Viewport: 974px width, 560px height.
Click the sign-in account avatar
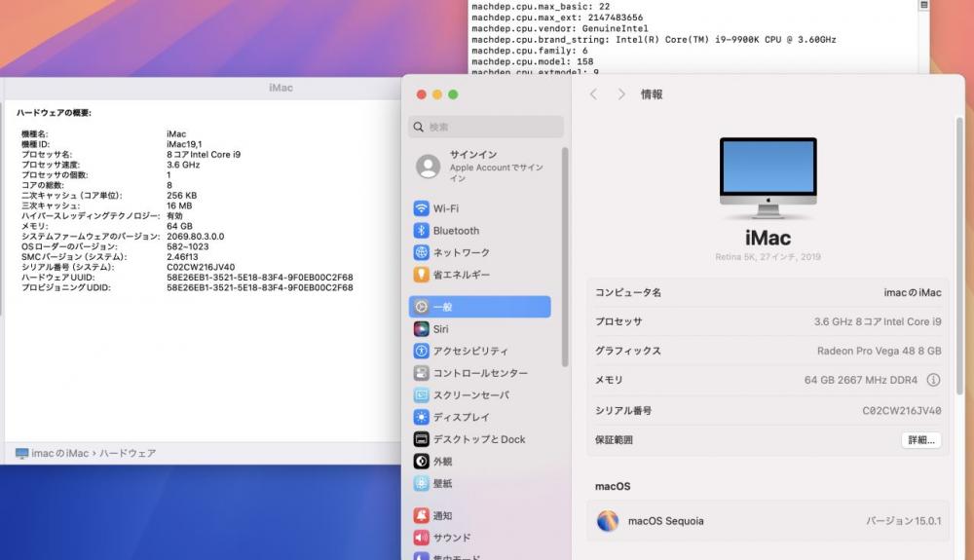[x=428, y=166]
